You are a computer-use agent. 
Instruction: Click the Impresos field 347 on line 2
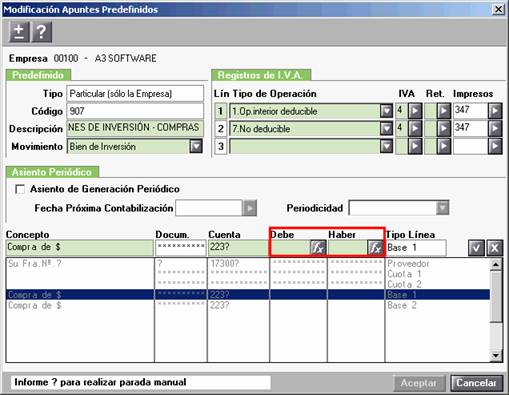[x=470, y=128]
